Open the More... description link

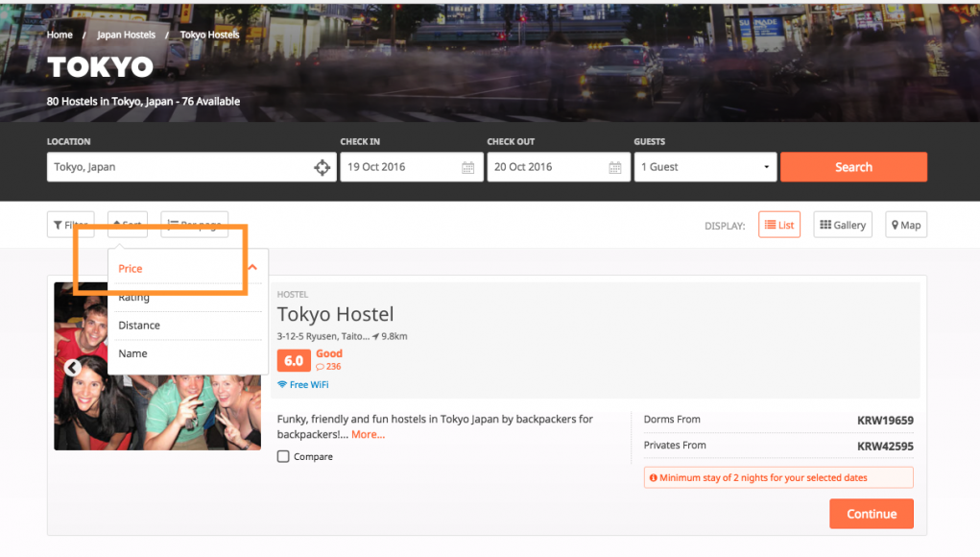pos(368,435)
